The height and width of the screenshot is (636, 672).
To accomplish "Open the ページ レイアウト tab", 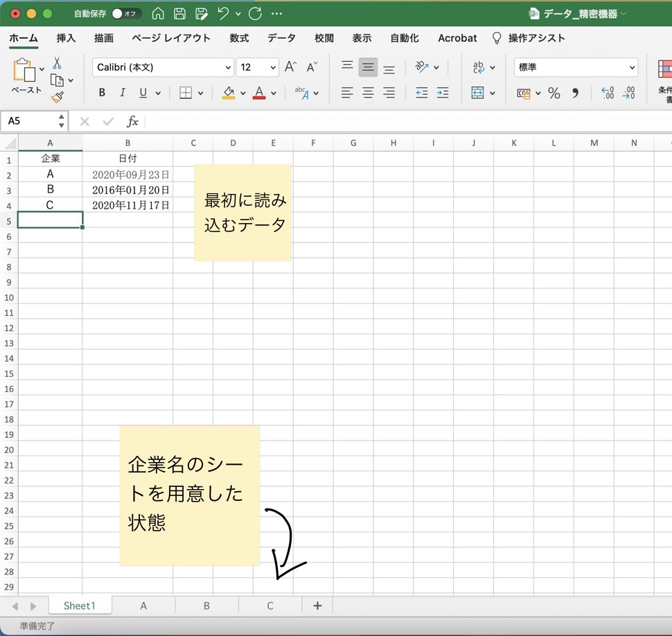I will pos(171,38).
